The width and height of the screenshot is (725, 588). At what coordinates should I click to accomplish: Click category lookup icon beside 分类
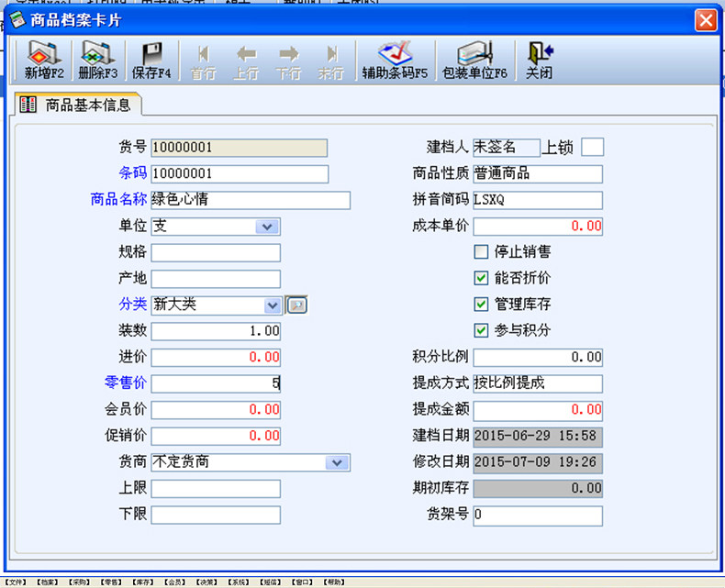click(296, 305)
